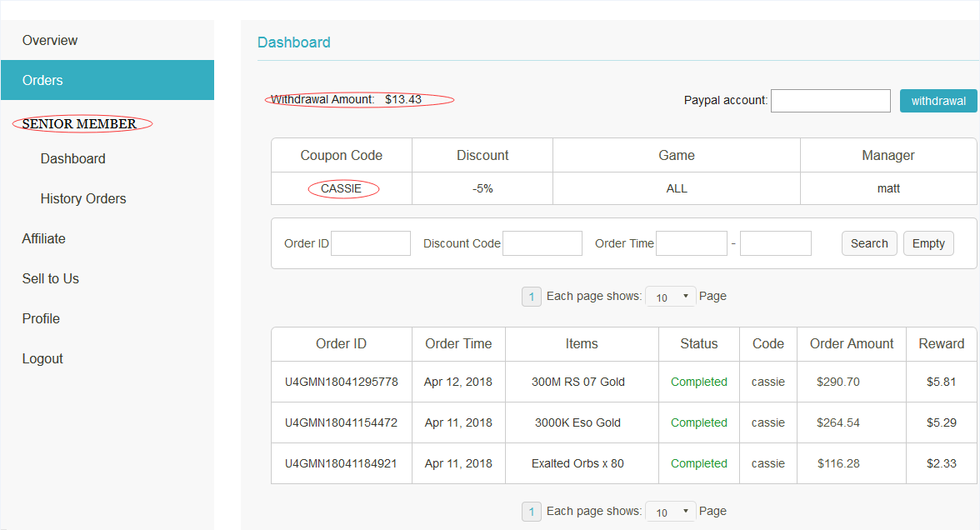The width and height of the screenshot is (980, 530).
Task: Focus the Paypal account field
Action: (831, 101)
